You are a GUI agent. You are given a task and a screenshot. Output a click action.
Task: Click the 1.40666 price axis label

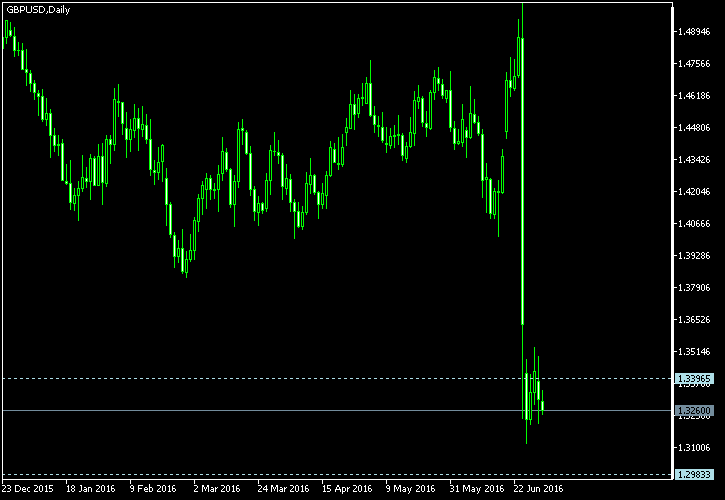tap(694, 224)
